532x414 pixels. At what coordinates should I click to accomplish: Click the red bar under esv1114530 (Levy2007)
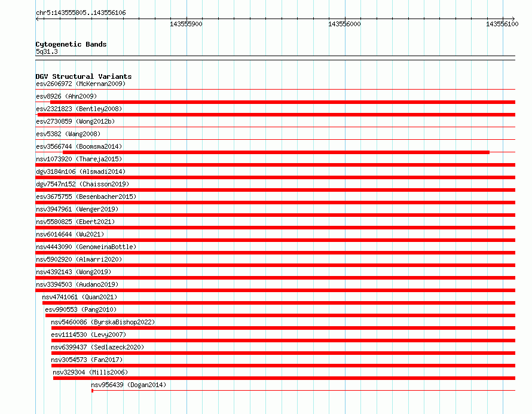click(283, 341)
